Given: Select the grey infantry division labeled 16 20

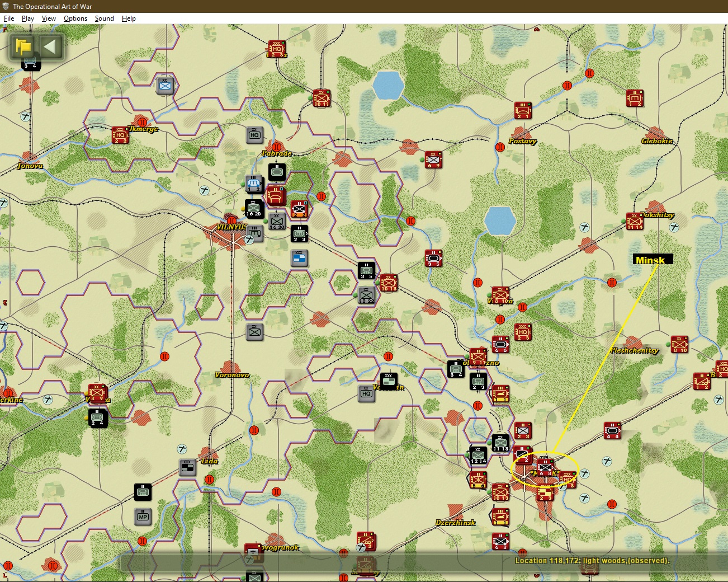Looking at the screenshot, I should 277,221.
